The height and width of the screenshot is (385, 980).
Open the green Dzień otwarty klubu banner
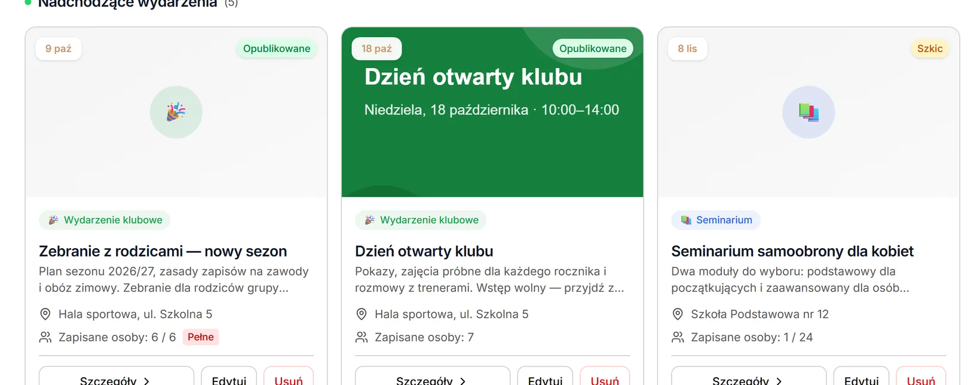point(492,112)
